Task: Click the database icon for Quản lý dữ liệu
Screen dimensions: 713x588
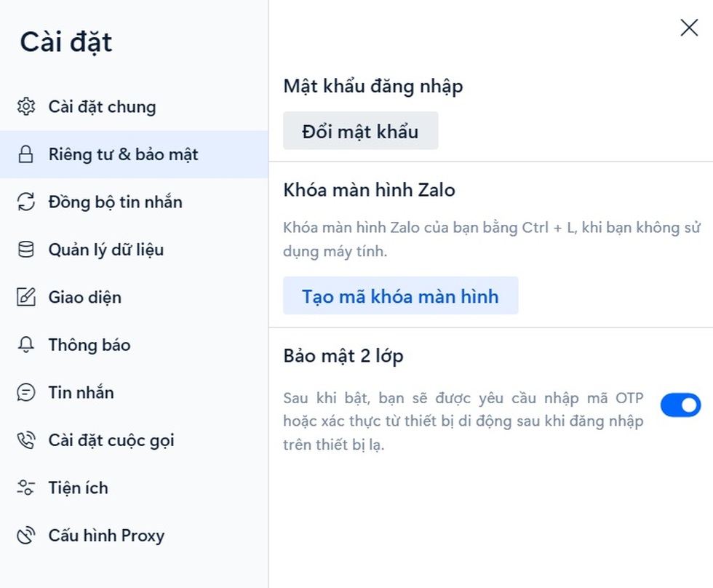Action: coord(26,250)
